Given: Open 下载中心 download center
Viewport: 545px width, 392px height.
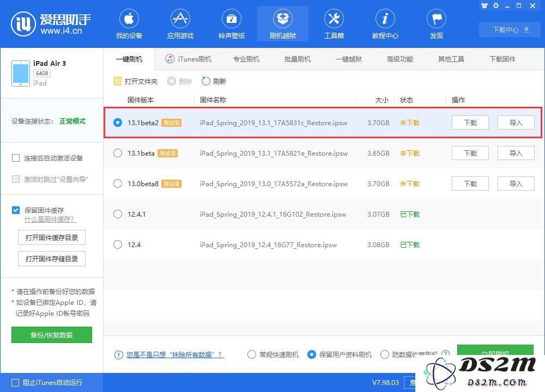Looking at the screenshot, I should (x=511, y=29).
